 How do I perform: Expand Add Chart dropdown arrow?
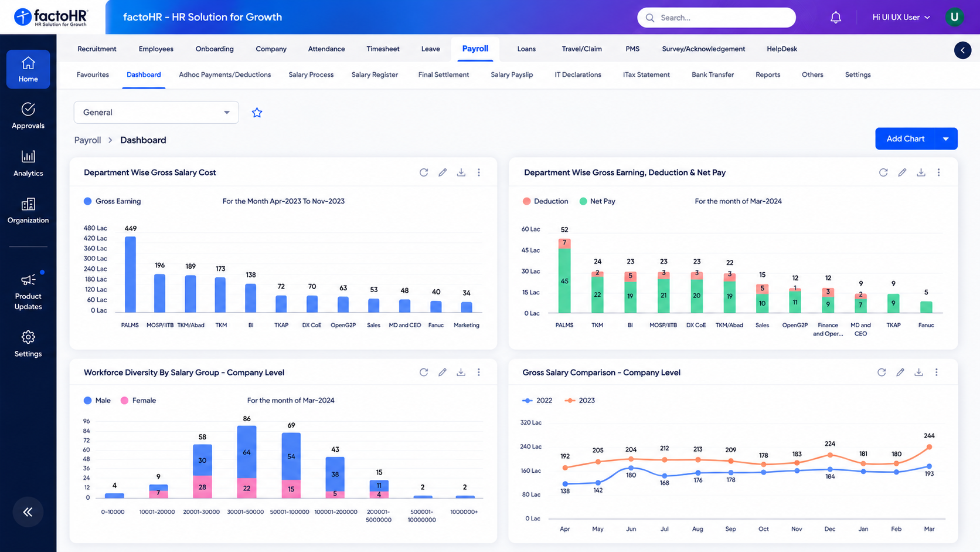946,139
